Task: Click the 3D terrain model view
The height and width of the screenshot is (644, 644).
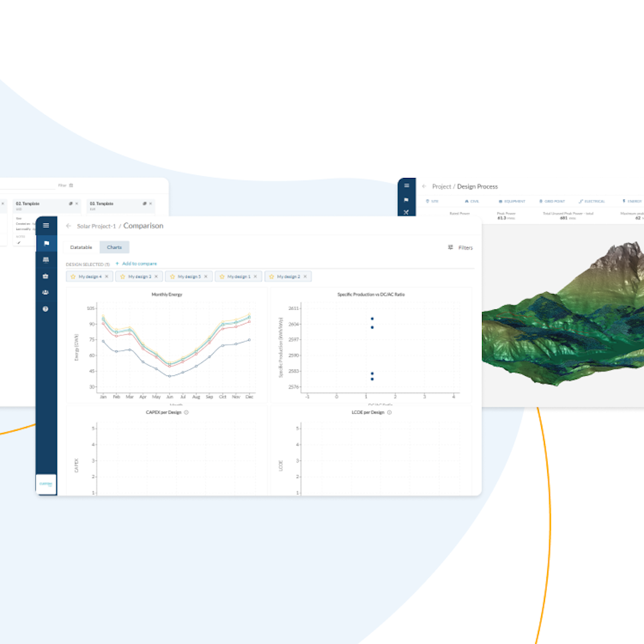Action: point(564,312)
